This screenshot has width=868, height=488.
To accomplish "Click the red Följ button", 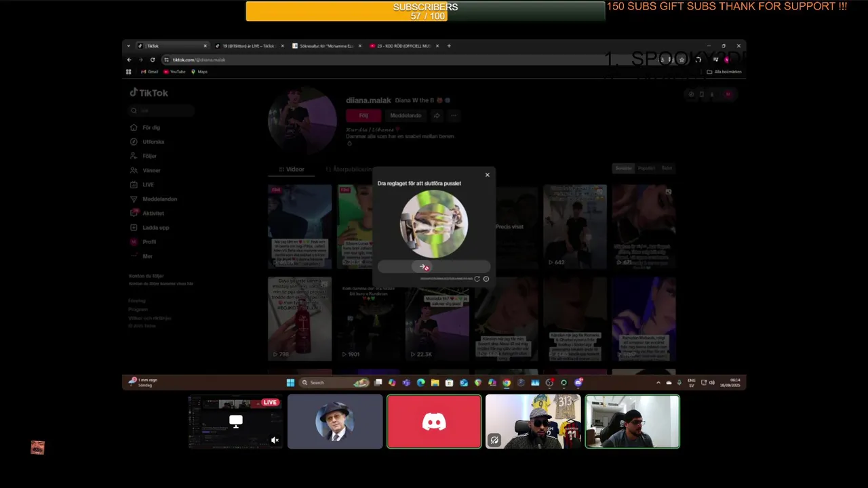I will [363, 115].
